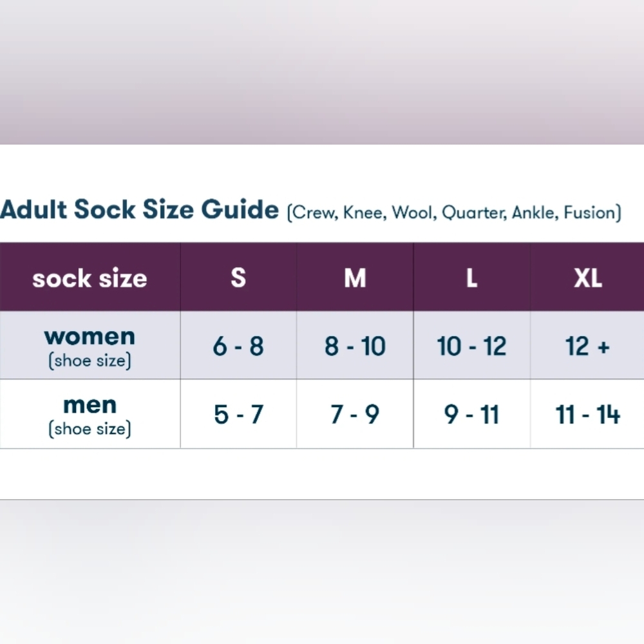Click men's small 5 - 7 cell
The width and height of the screenshot is (644, 644).
(238, 414)
